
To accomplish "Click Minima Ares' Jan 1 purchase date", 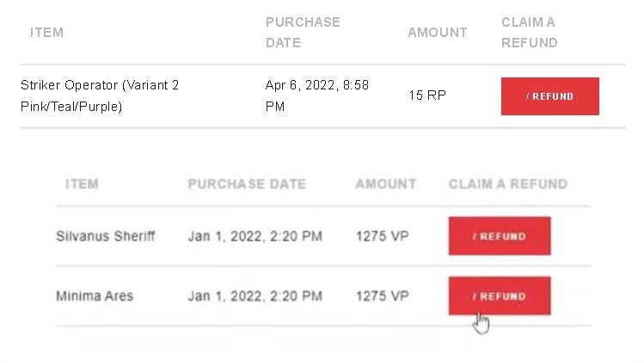I will pyautogui.click(x=255, y=296).
